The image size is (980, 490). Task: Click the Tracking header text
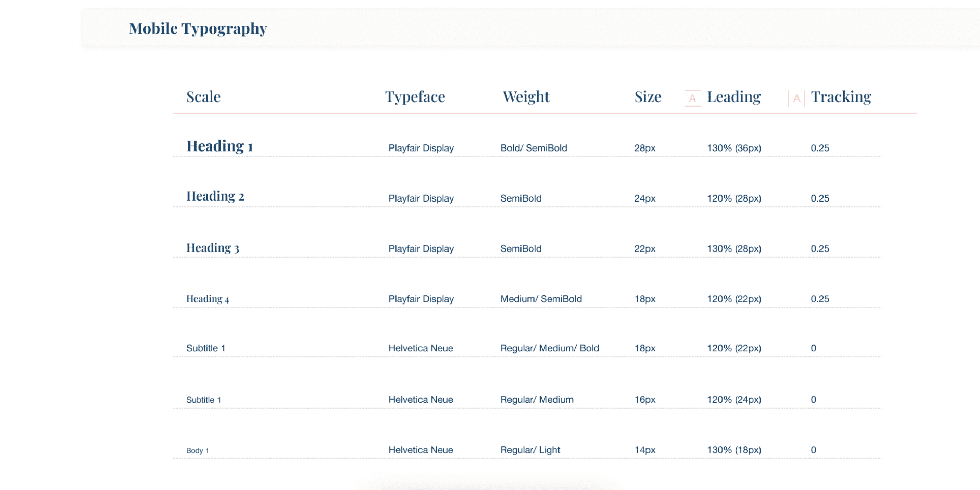841,97
